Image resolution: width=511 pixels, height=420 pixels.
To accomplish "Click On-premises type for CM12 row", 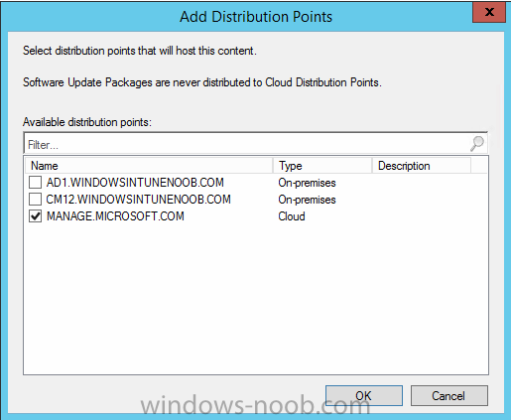I will (307, 200).
